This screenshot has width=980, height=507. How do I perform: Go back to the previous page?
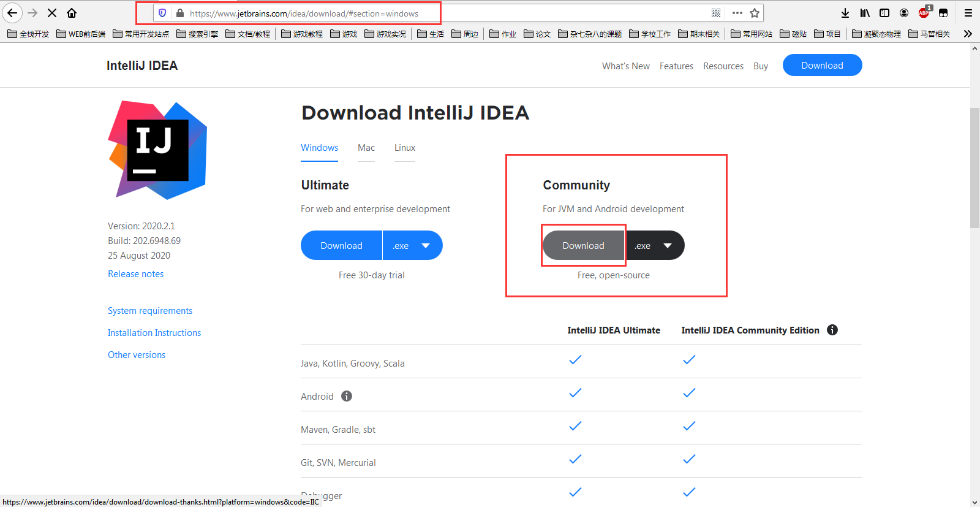(x=12, y=13)
